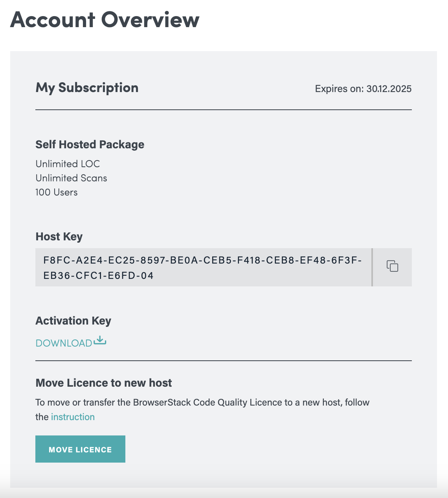448x498 pixels.
Task: Click the Unlimited LOC entry
Action: point(68,164)
